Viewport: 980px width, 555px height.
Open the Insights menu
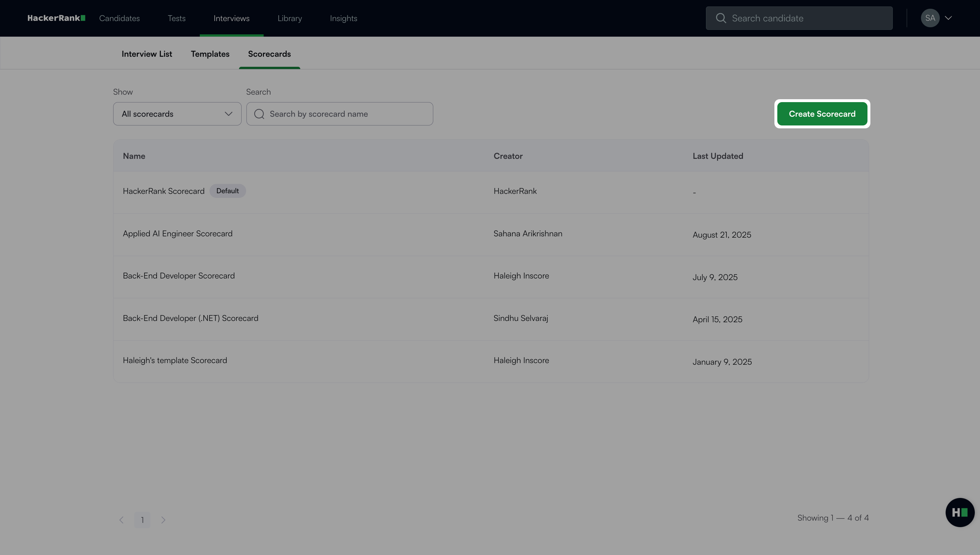(343, 18)
